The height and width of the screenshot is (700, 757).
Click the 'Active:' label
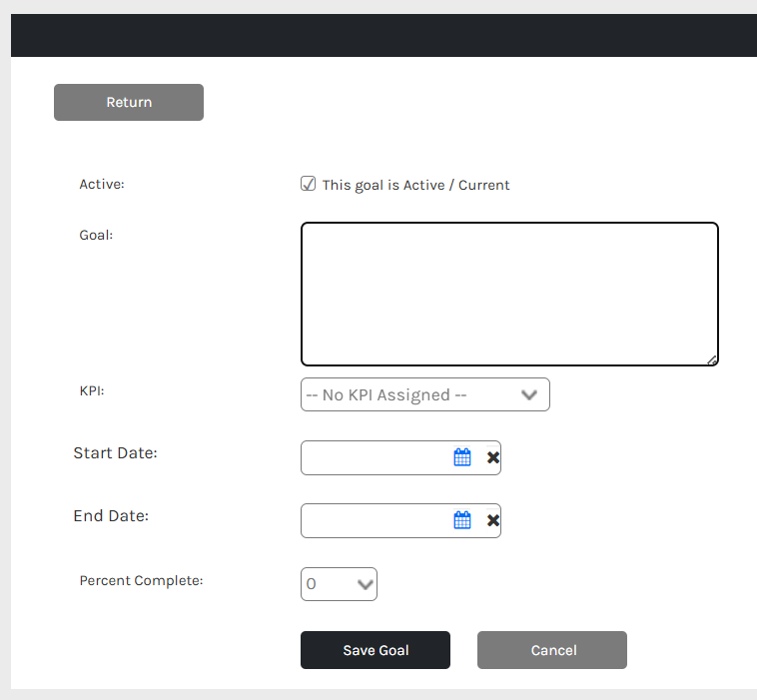(x=102, y=185)
